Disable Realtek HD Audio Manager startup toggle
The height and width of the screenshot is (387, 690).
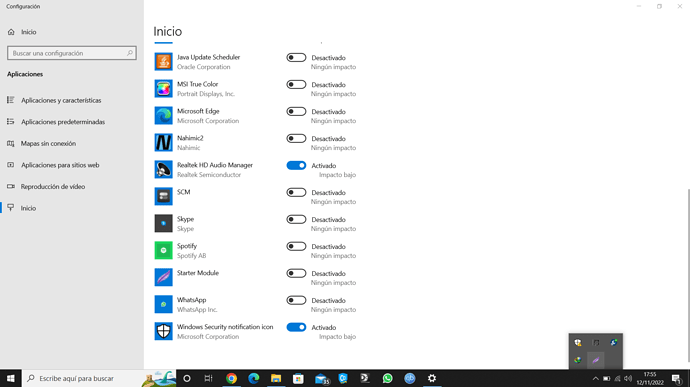[296, 166]
